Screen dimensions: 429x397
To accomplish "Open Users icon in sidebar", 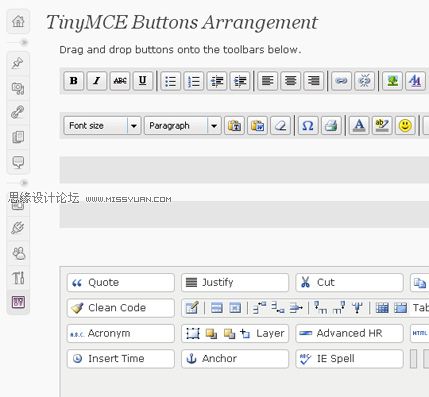I will 18,253.
